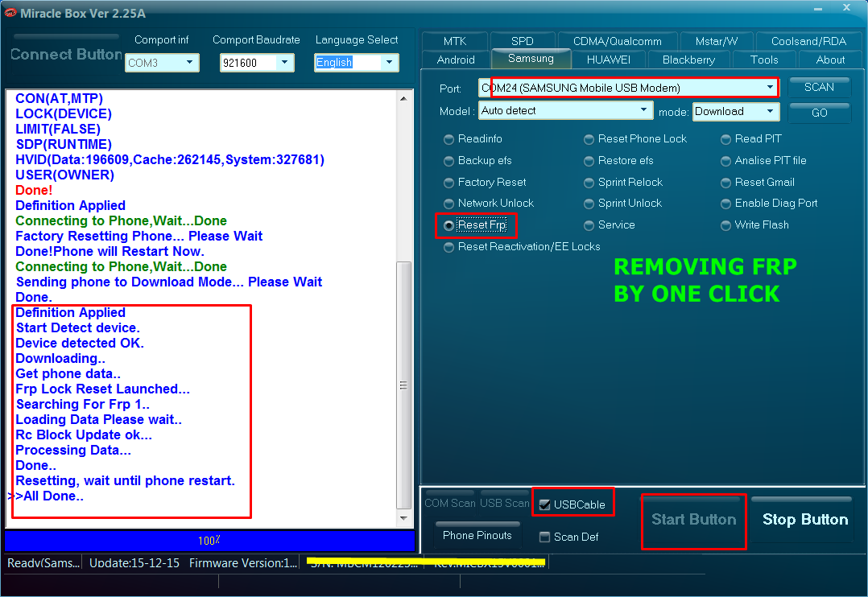Click the 'Rc Block Update ok...' log line
Screen dimensions: 868x597
84,435
